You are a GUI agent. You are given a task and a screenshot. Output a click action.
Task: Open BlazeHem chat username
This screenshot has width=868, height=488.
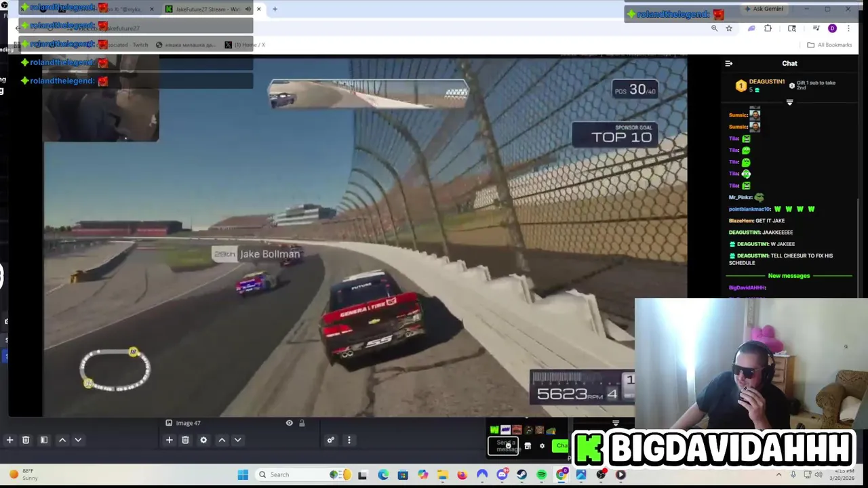coord(741,220)
